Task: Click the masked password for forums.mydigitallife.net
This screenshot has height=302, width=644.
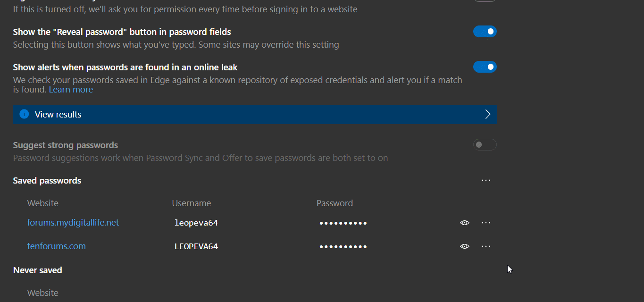Action: [343, 223]
